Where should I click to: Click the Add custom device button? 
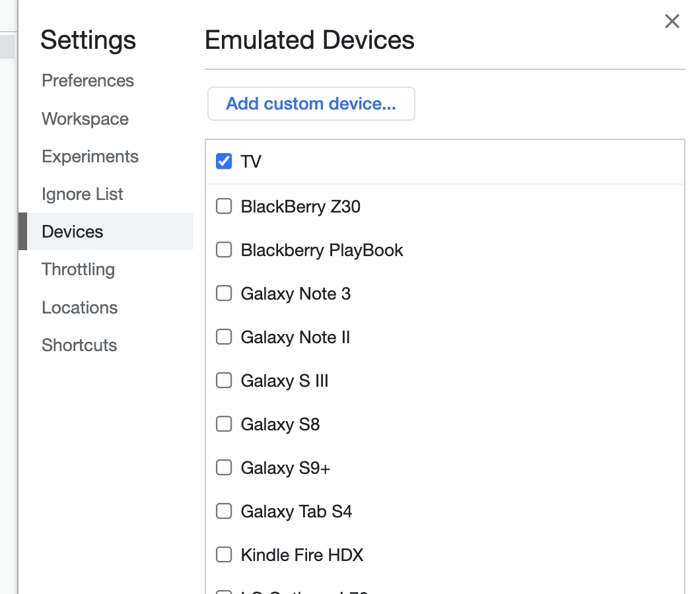tap(311, 104)
